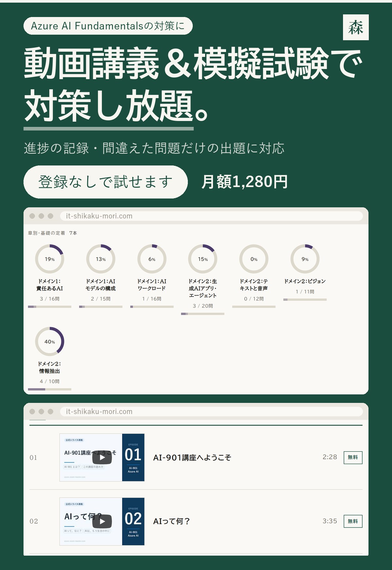This screenshot has height=570, width=392.
Task: Open the 19% progress ring for 責任あるAI
Action: point(50,259)
